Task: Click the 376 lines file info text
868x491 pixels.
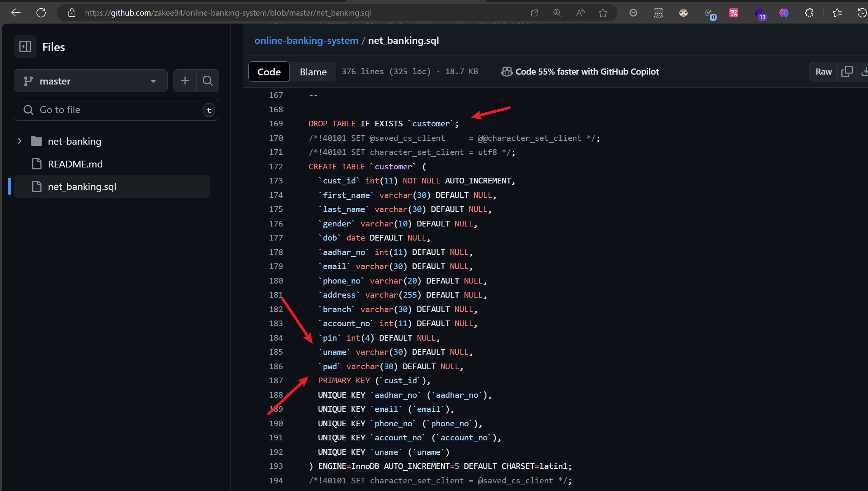Action: click(x=410, y=72)
